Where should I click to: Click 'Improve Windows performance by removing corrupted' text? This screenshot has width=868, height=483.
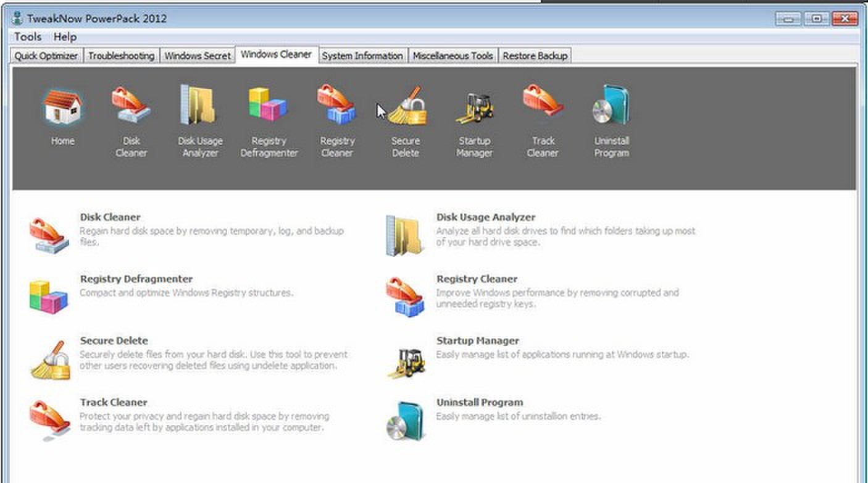click(557, 298)
